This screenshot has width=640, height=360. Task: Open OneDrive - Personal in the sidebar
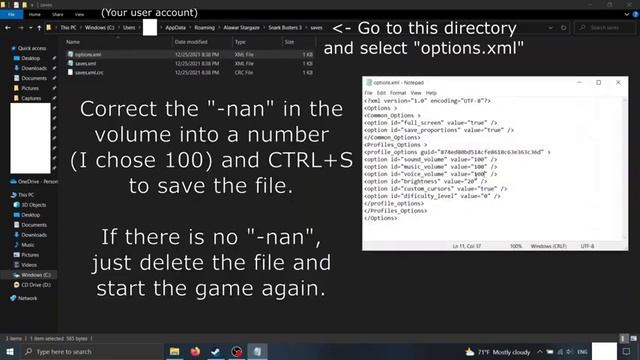[x=38, y=182]
